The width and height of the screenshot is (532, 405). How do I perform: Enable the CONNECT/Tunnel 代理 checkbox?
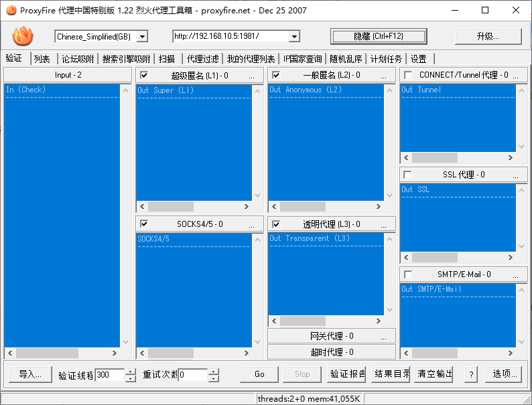408,75
